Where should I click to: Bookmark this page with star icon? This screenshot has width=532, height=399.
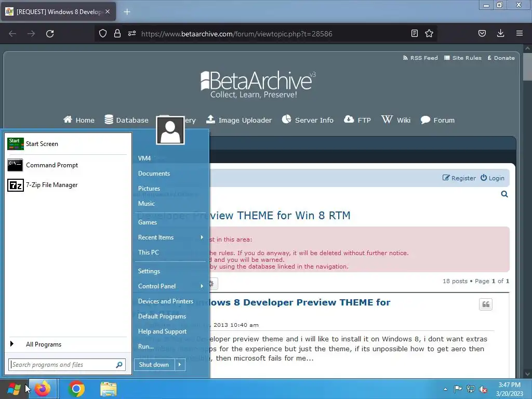pyautogui.click(x=429, y=33)
